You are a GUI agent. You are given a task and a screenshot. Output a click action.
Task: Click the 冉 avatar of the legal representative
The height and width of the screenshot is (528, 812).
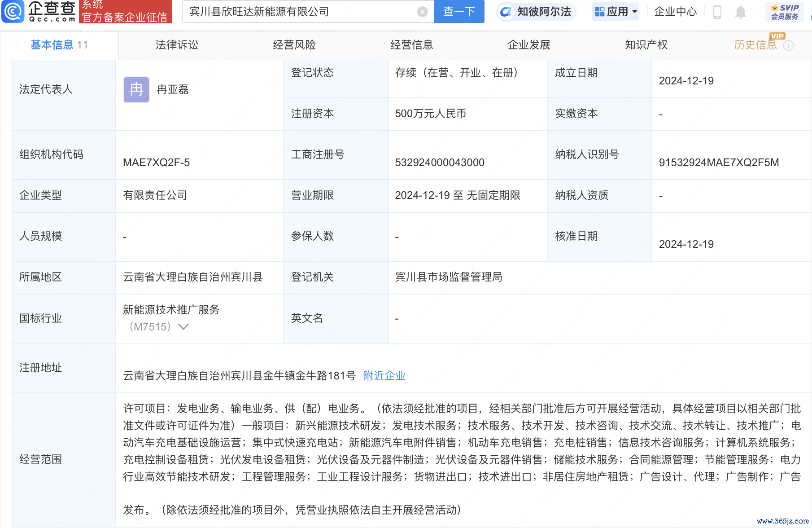point(136,90)
